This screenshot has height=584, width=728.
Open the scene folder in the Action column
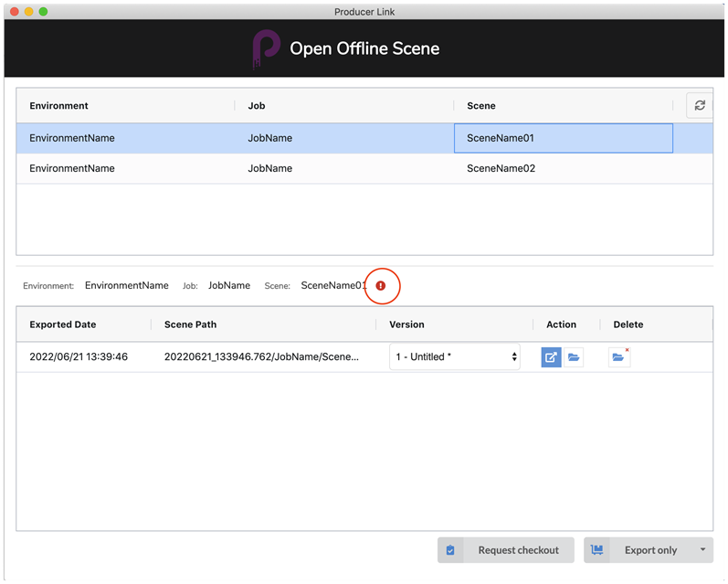click(574, 357)
